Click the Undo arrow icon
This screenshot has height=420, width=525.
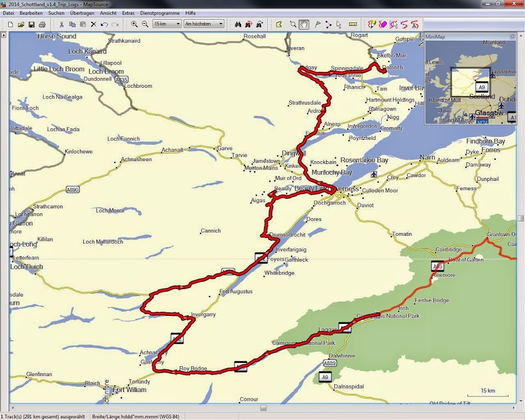coord(104,24)
